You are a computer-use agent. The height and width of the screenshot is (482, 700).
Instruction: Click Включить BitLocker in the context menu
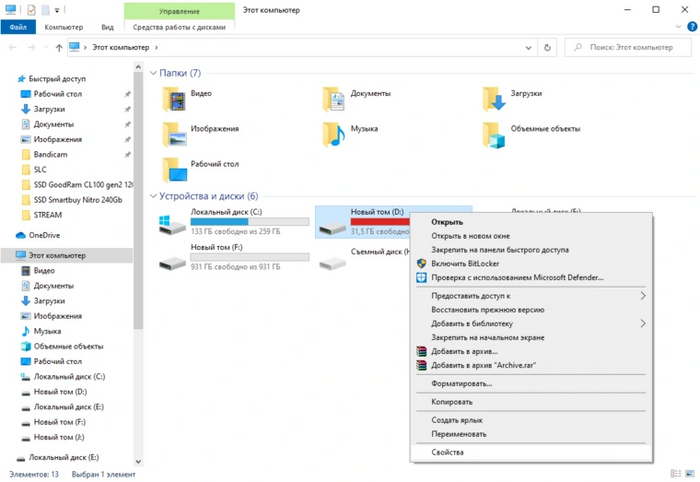466,263
